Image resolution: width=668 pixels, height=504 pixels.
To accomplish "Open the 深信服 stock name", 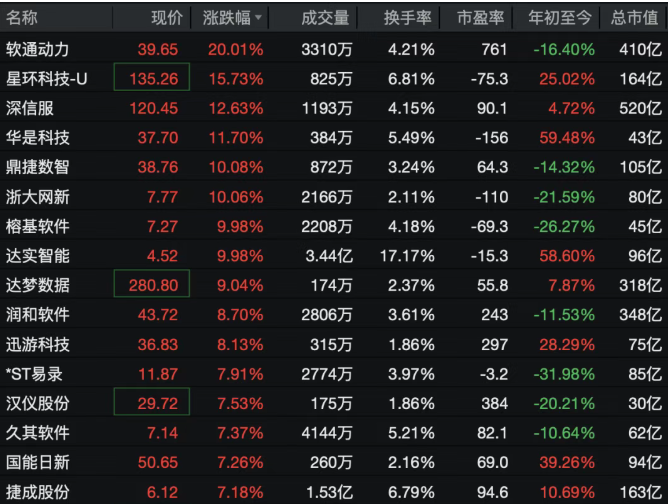I will [30, 108].
